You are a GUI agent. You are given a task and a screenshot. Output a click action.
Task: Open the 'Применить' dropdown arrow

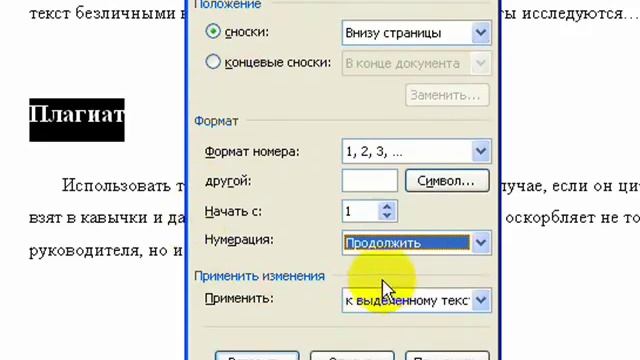[x=481, y=300]
